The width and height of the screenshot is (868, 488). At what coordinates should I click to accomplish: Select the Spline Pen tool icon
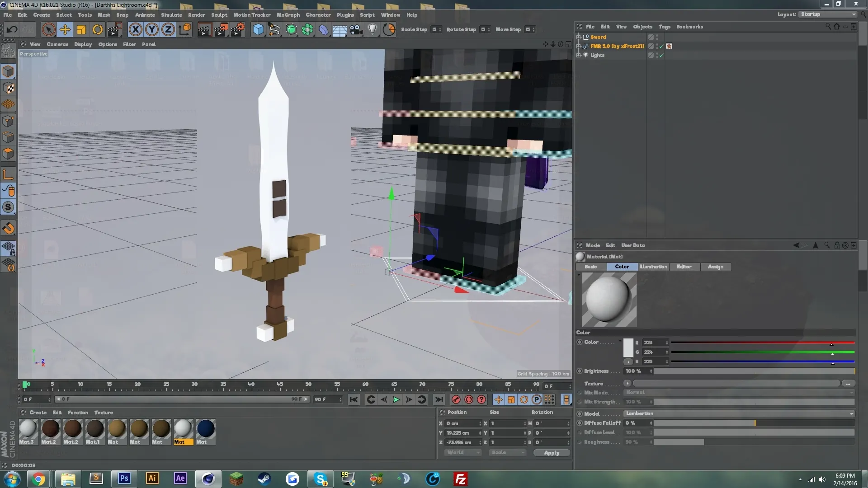(x=274, y=30)
